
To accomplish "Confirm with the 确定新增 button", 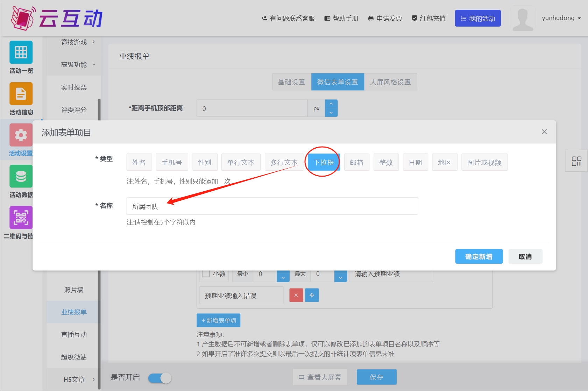I will 479,256.
